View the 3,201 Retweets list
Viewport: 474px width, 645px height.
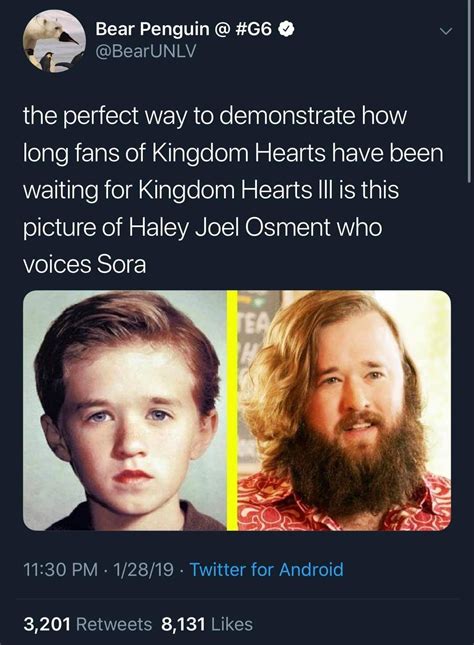pyautogui.click(x=88, y=624)
